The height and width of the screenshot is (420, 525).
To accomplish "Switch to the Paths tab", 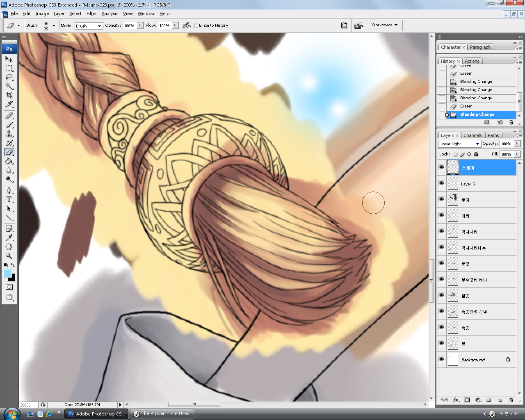I will point(493,135).
